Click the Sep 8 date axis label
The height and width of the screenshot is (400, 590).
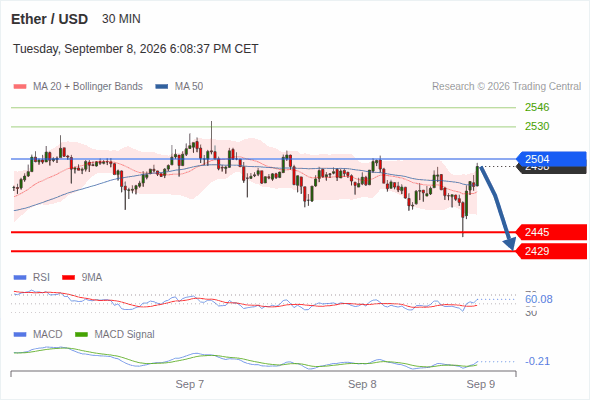[x=362, y=384]
